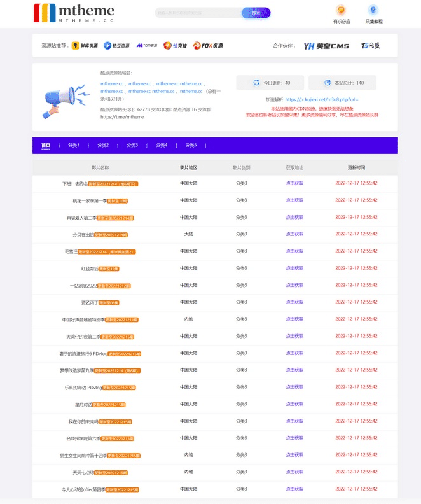
Task: Open the FOX资源 site logo
Action: 208,46
